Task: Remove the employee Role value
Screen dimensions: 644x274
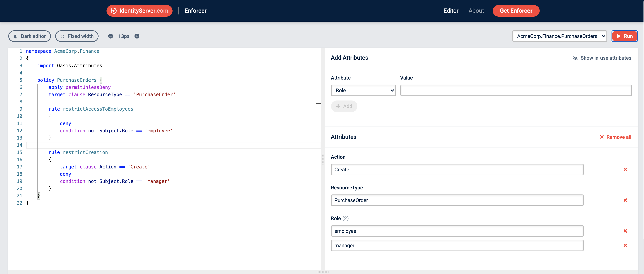Action: (625, 231)
